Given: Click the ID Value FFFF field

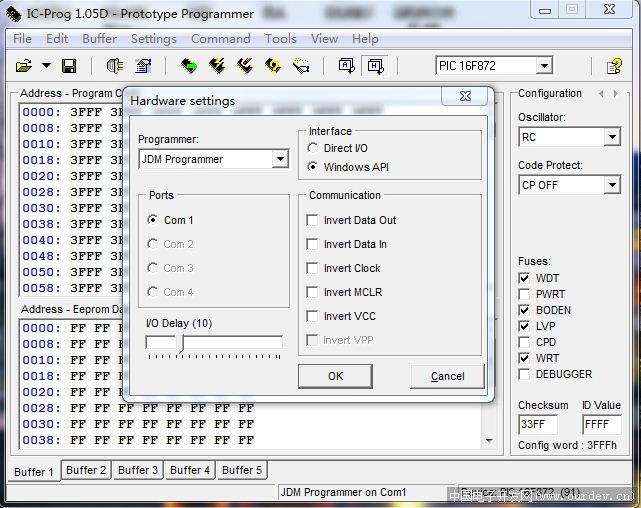Looking at the screenshot, I should coord(601,425).
